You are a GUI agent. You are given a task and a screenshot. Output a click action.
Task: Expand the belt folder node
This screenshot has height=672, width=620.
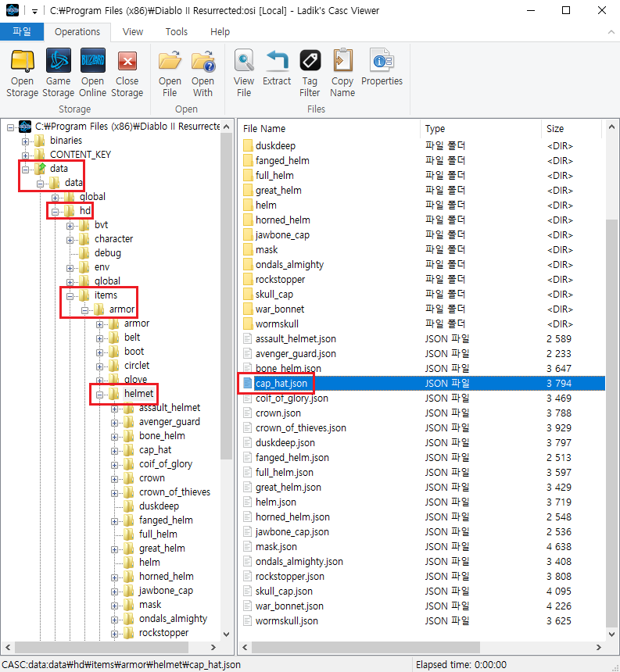(99, 338)
